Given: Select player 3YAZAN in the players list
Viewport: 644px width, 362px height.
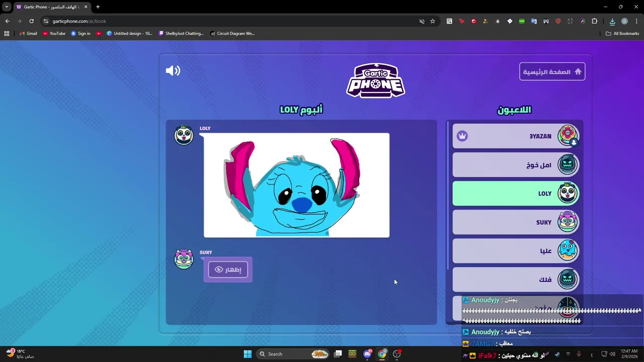Looking at the screenshot, I should pos(516,136).
